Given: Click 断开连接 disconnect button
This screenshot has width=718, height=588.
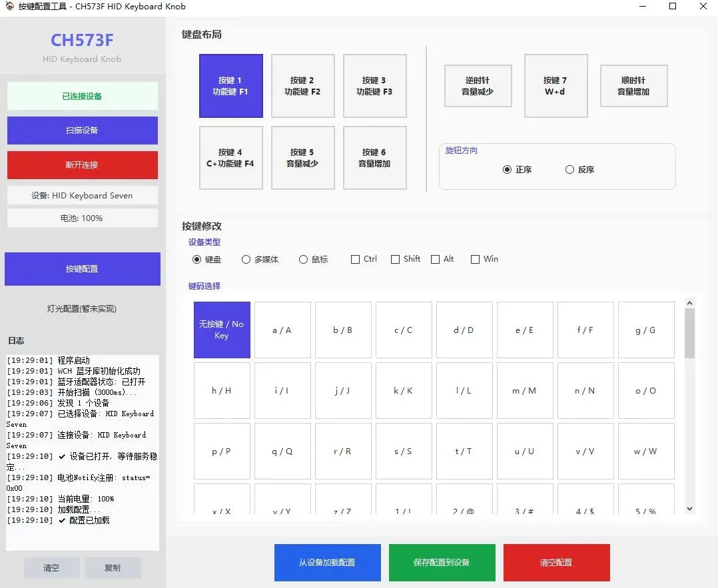Looking at the screenshot, I should [x=83, y=165].
